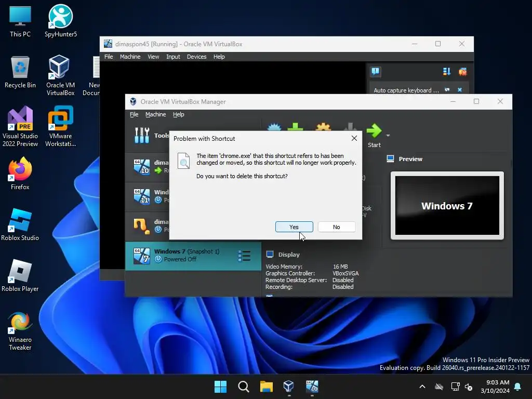
Task: Switch to VirtualBox Manager taskbar icon
Action: 289,387
